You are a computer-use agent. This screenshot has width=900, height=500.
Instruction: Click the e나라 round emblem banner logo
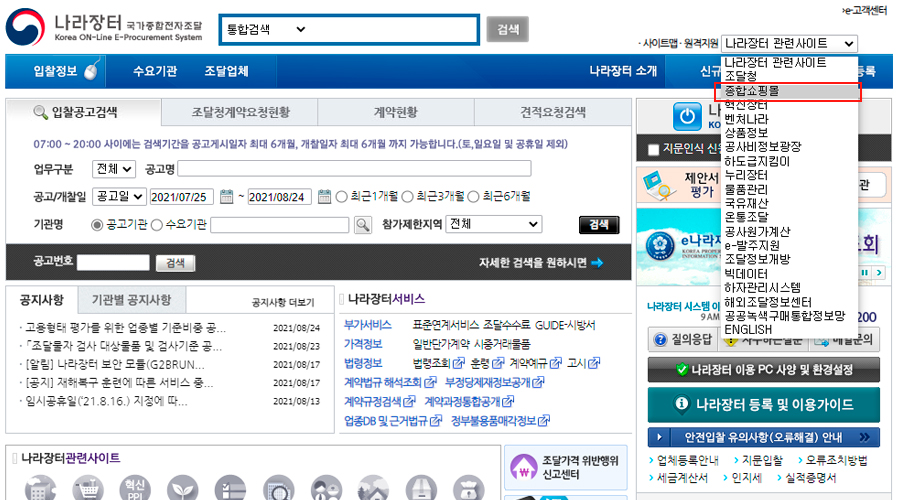tap(660, 246)
